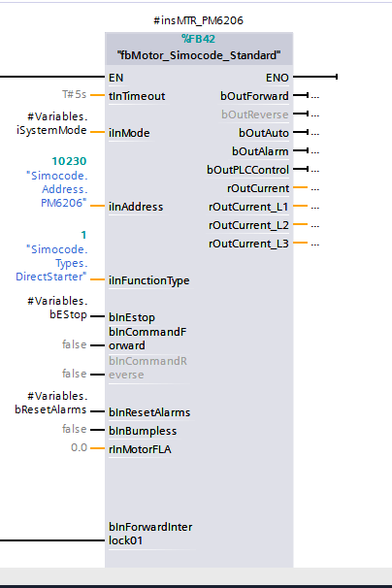The image size is (392, 588).
Task: Click the rInMotorFLA parameter
Action: pyautogui.click(x=140, y=449)
